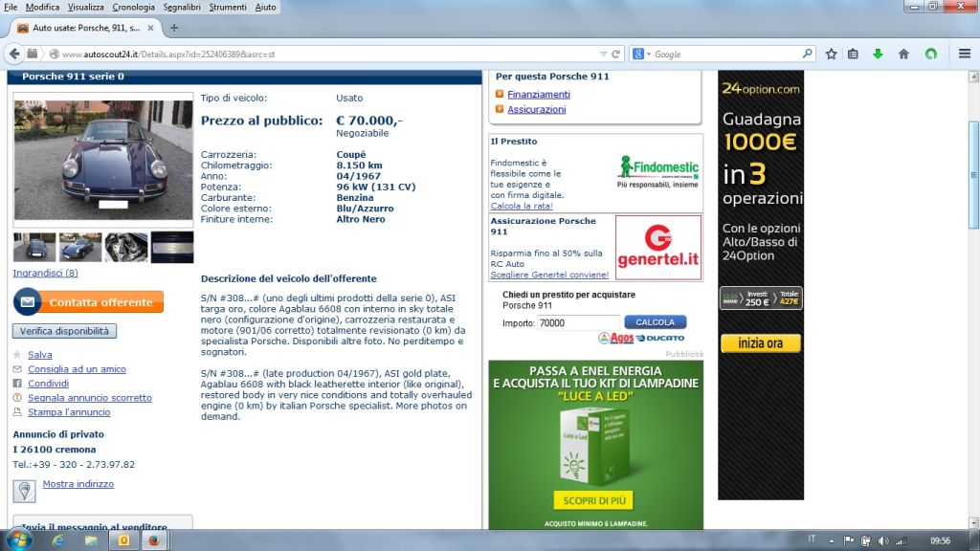Click Verifica disponibilità button
The height and width of the screenshot is (551, 980).
pyautogui.click(x=64, y=331)
